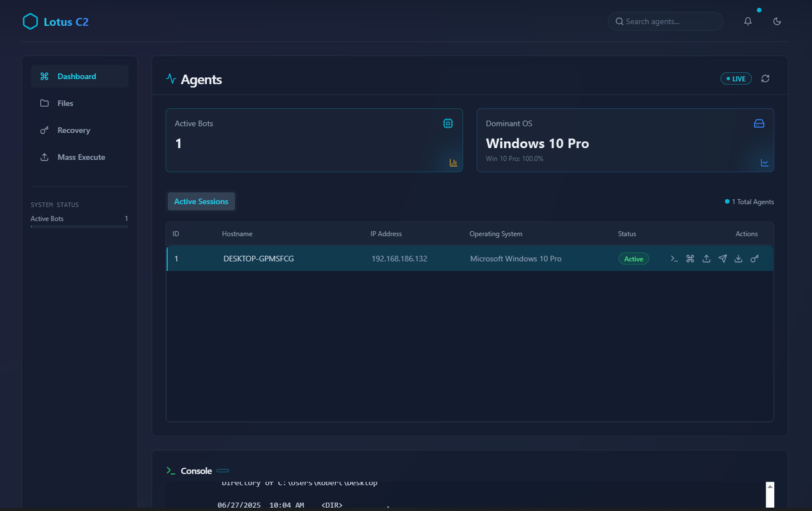Image resolution: width=812 pixels, height=511 pixels.
Task: Download from agent DESKTOP-GPMSFCG
Action: click(739, 259)
